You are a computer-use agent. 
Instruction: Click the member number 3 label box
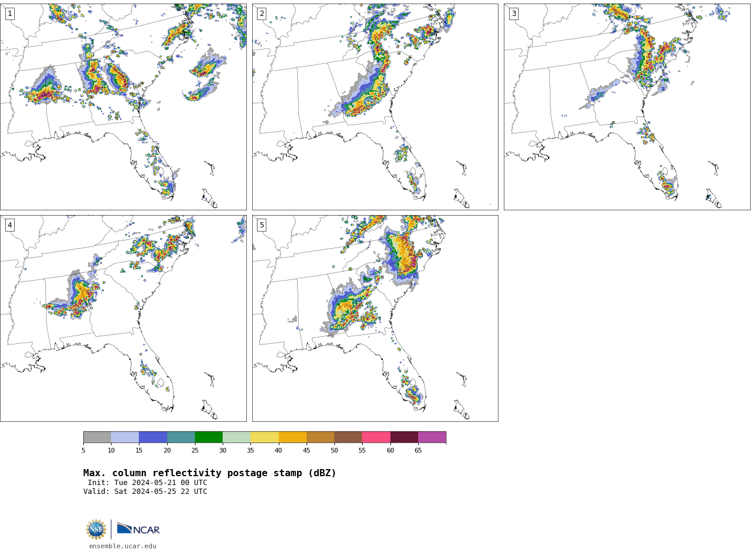514,14
